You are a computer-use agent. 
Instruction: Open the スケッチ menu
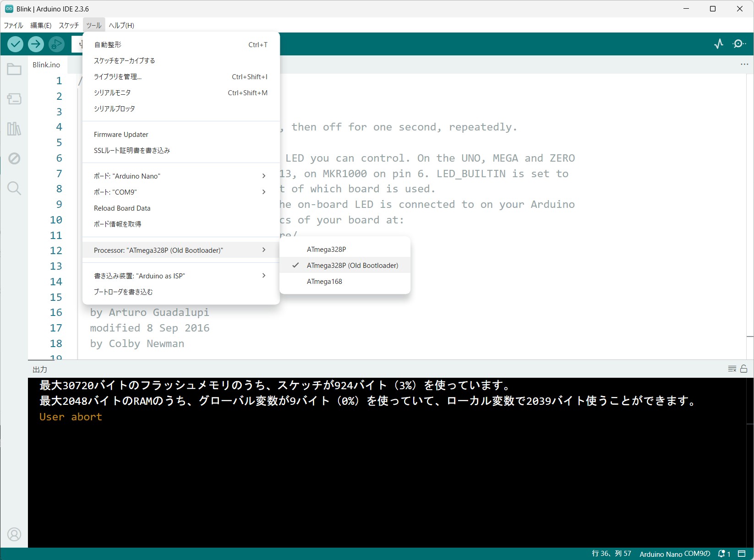pos(69,26)
